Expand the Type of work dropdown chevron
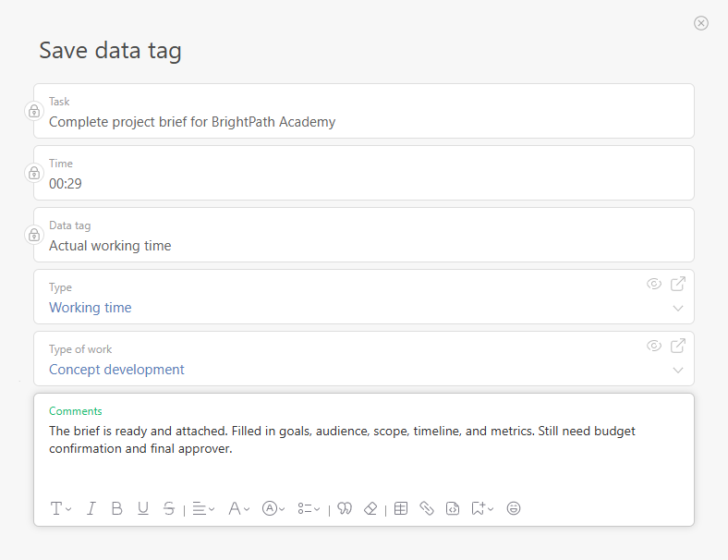Viewport: 728px width, 560px height. pos(678,371)
